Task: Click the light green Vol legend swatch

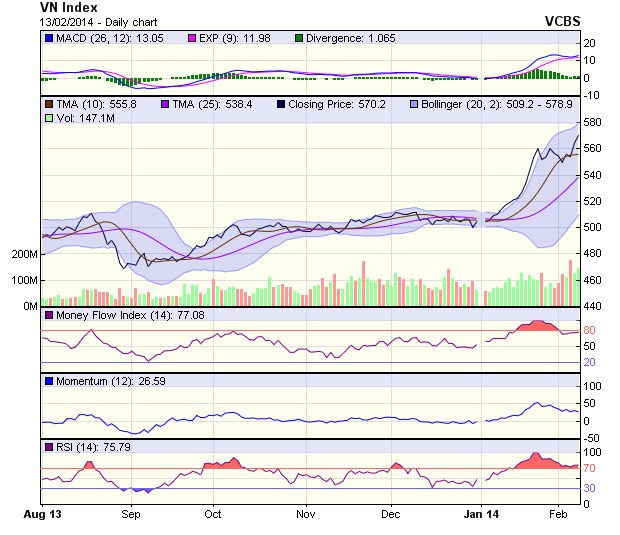Action: pos(49,118)
